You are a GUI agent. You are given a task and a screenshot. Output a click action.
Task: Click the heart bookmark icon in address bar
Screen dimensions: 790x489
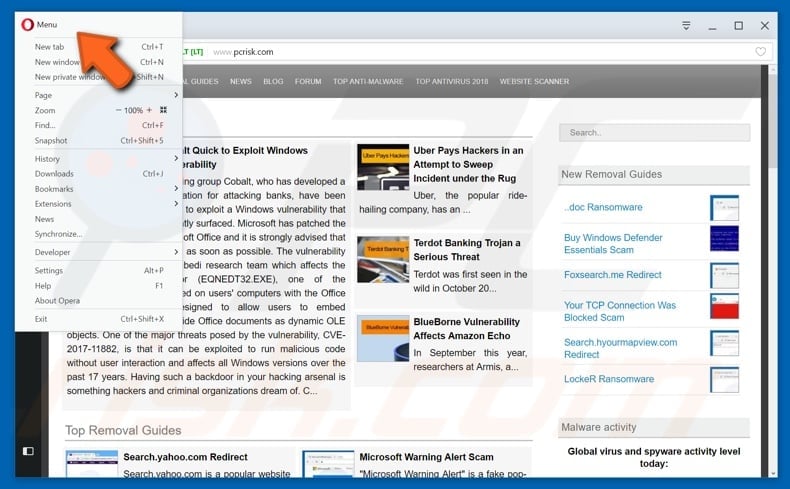[x=760, y=51]
